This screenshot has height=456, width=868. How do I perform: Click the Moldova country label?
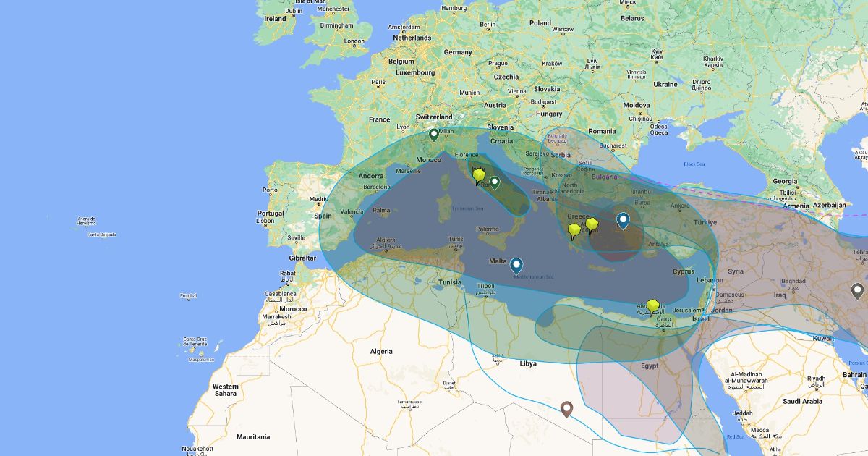pyautogui.click(x=638, y=105)
